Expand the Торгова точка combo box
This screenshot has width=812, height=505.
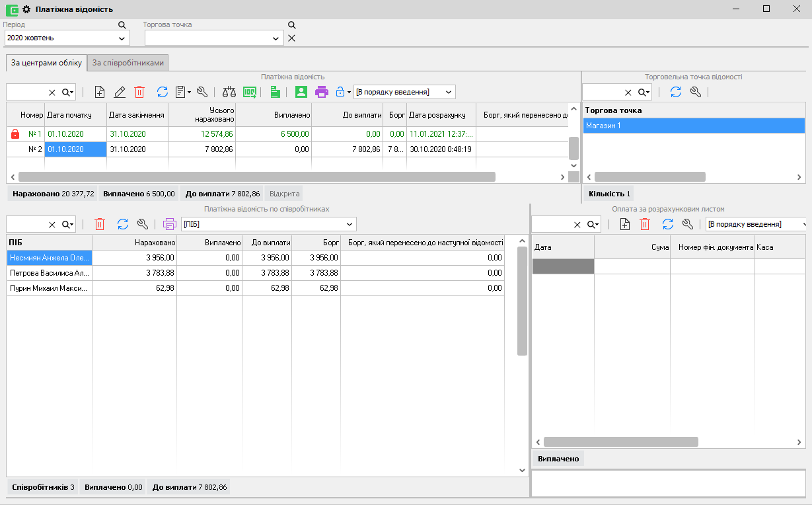pos(276,38)
